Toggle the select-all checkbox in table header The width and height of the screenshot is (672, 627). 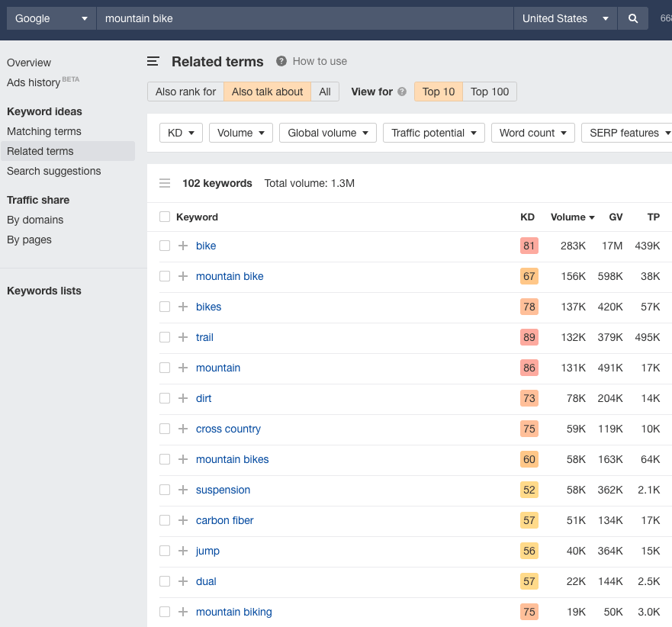point(164,217)
